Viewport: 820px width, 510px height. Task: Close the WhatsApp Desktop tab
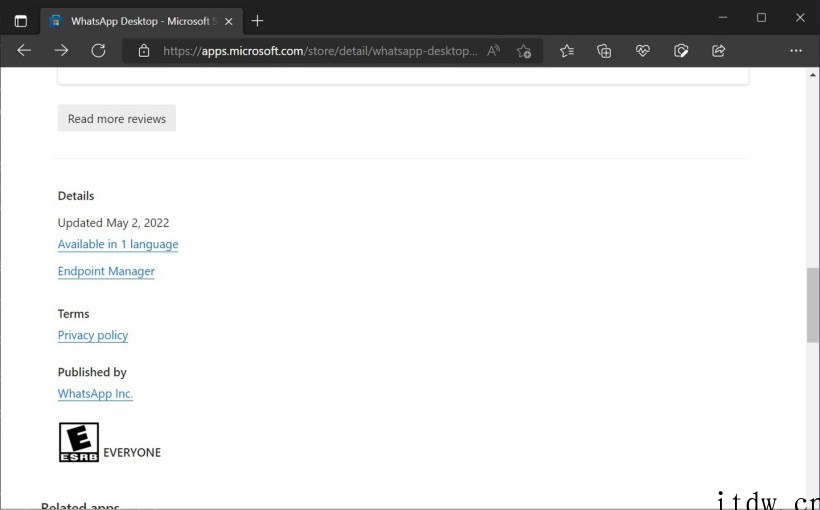[229, 21]
